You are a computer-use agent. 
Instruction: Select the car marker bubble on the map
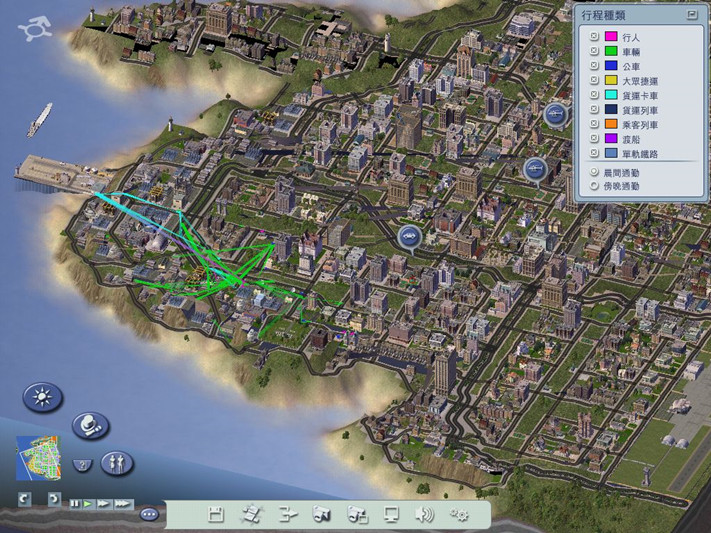pyautogui.click(x=410, y=238)
